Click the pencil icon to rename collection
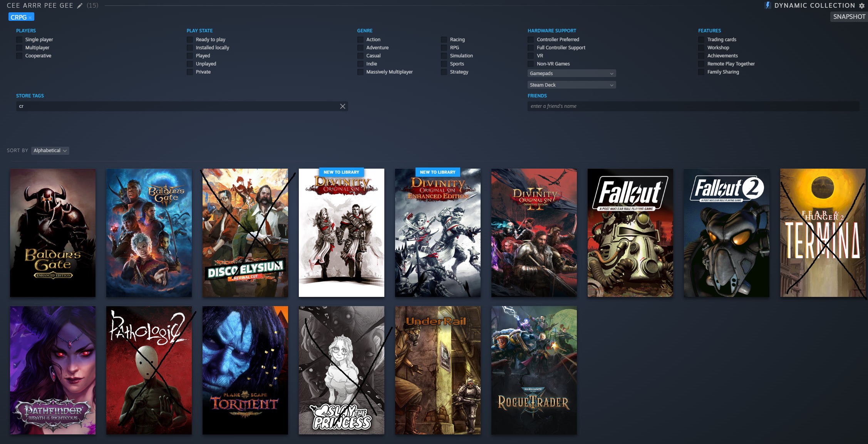This screenshot has width=868, height=444. pos(80,6)
